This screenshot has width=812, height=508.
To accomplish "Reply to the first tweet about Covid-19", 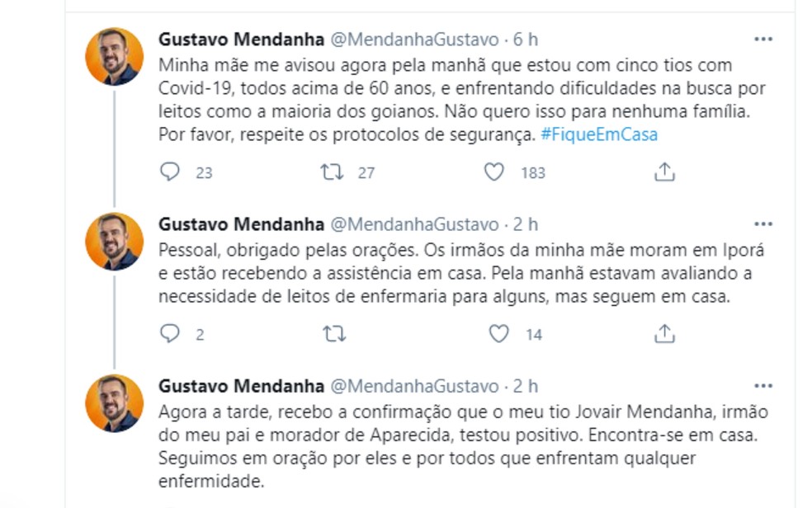I will point(170,172).
